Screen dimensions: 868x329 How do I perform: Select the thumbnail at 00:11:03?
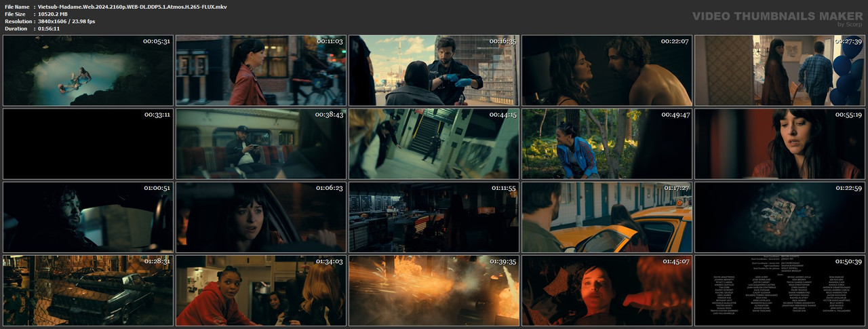(261, 71)
